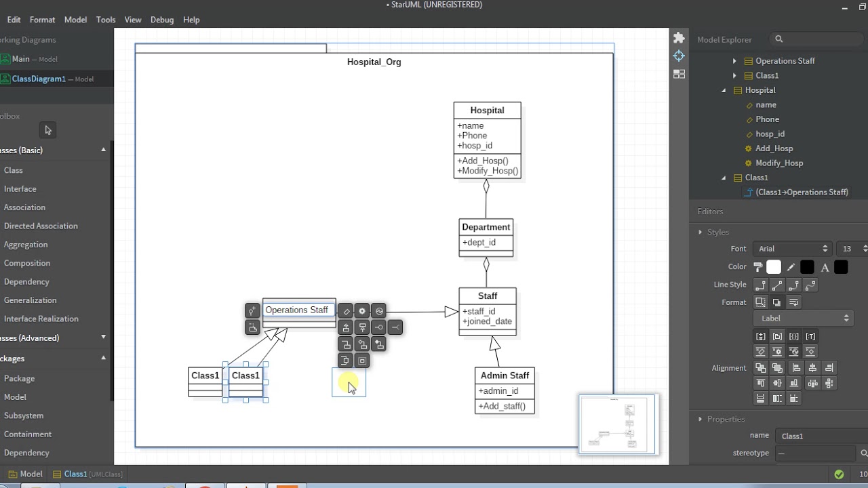Click the align left icon

click(x=796, y=368)
